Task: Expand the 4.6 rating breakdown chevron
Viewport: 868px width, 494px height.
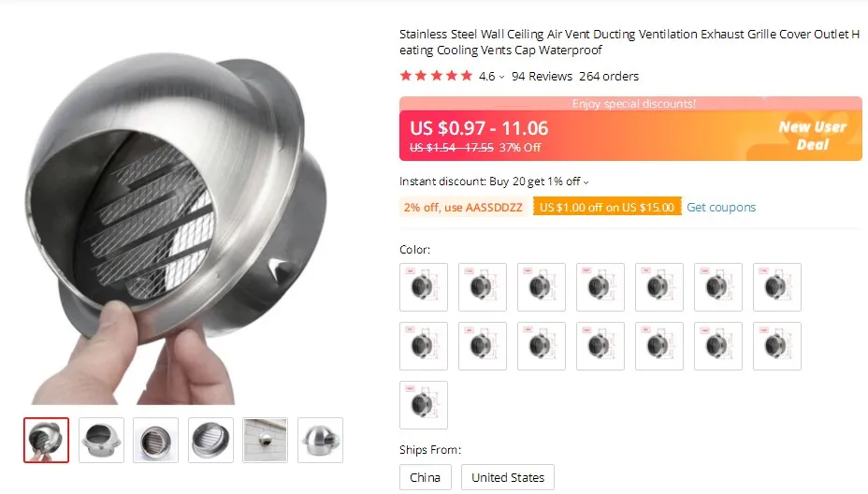Action: [501, 77]
